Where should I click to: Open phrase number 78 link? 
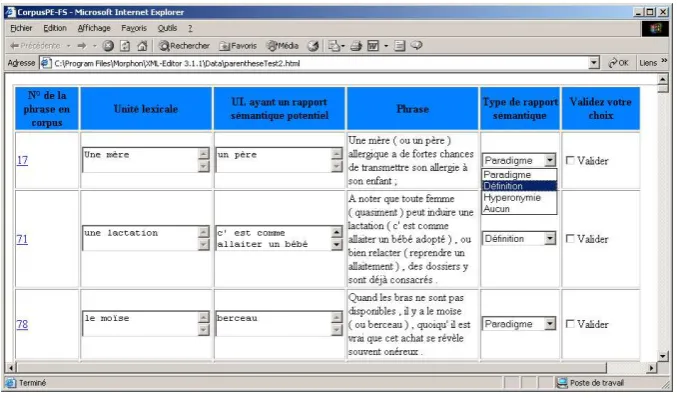click(22, 324)
